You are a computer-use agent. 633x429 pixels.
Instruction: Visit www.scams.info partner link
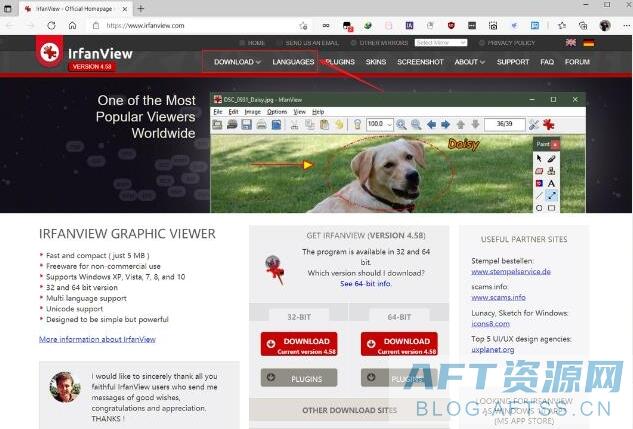pyautogui.click(x=499, y=297)
